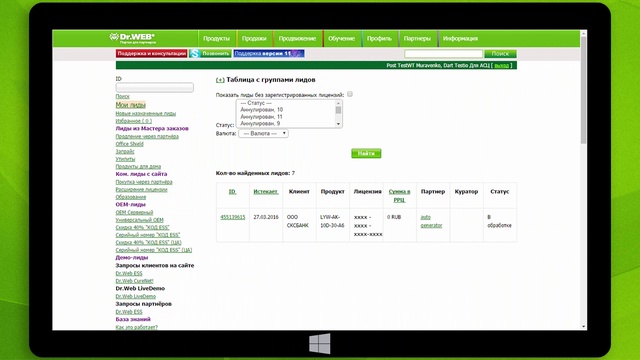Select Аннулирован, 9 in status list
640x360 pixels.
click(260, 123)
